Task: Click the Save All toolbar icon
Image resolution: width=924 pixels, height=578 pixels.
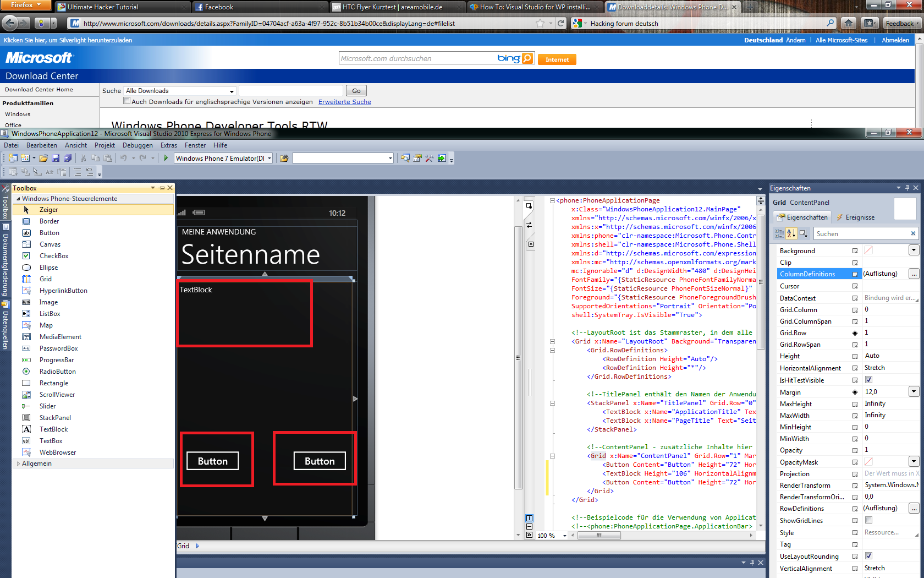Action: point(68,159)
